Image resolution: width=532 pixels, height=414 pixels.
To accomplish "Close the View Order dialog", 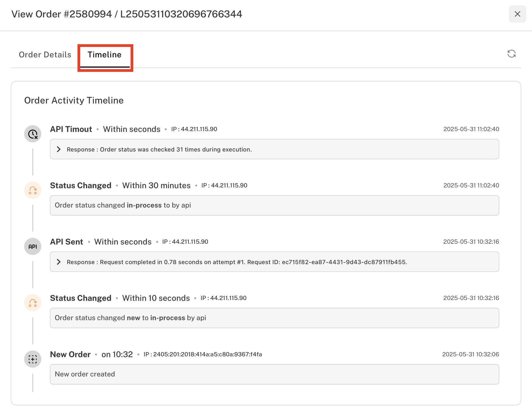I will click(x=517, y=14).
